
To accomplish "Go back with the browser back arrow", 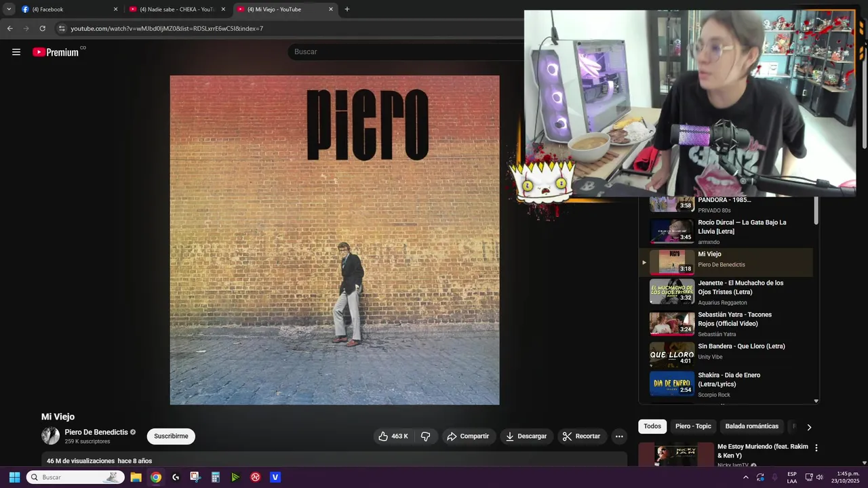I will point(9,28).
